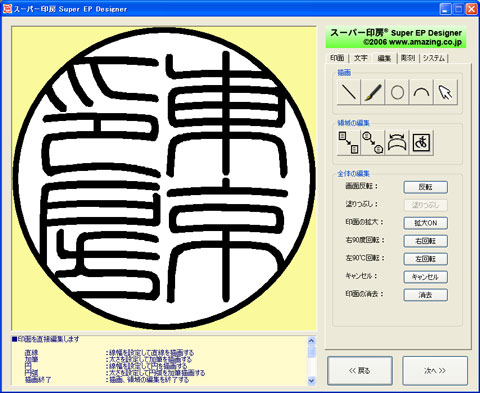This screenshot has width=480, height=393.
Task: Click the '印面の消去：' label
Action: [364, 294]
